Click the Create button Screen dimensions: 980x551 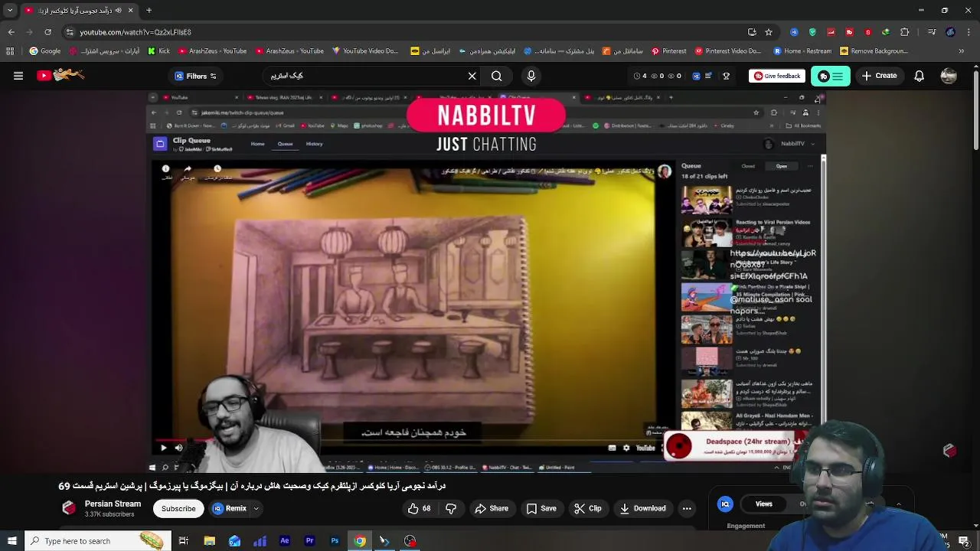[879, 76]
